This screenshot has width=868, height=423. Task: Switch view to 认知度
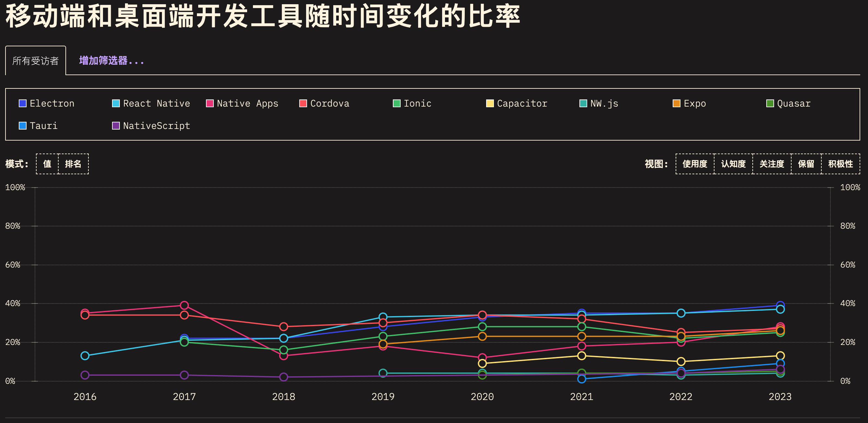point(733,164)
